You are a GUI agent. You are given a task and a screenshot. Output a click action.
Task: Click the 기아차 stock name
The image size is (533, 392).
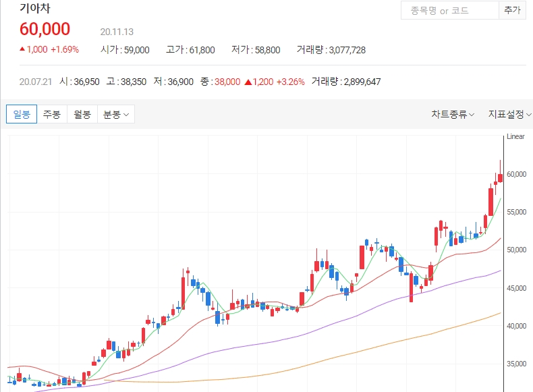(34, 8)
